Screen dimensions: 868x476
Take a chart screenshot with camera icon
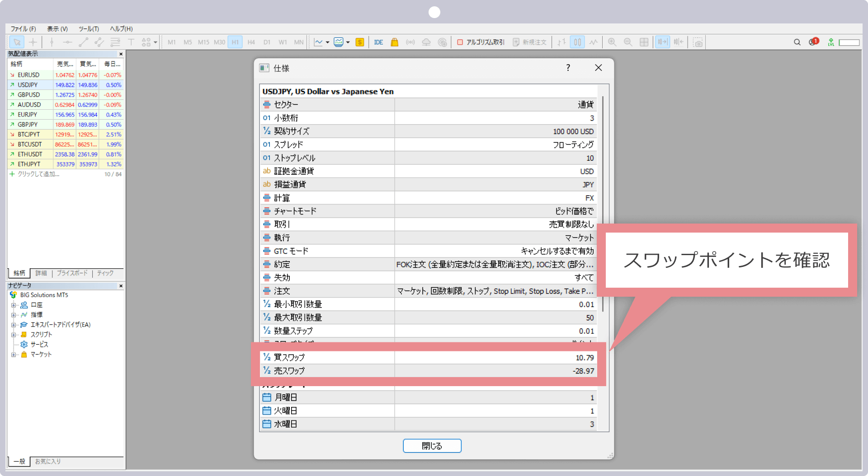pyautogui.click(x=698, y=42)
